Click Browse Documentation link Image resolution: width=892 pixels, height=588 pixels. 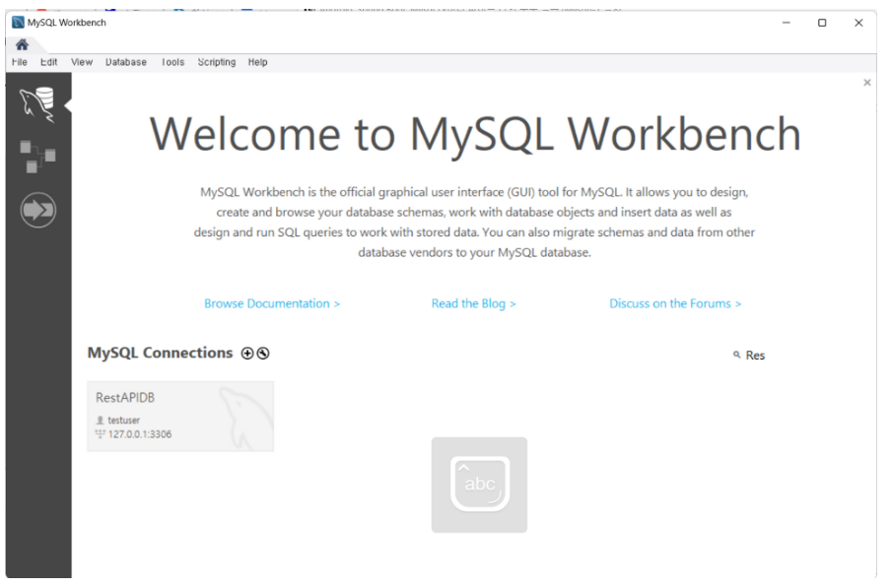coord(272,303)
